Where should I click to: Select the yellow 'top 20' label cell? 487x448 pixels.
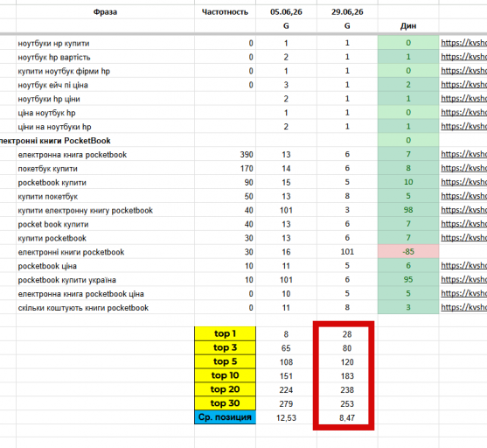(x=226, y=389)
